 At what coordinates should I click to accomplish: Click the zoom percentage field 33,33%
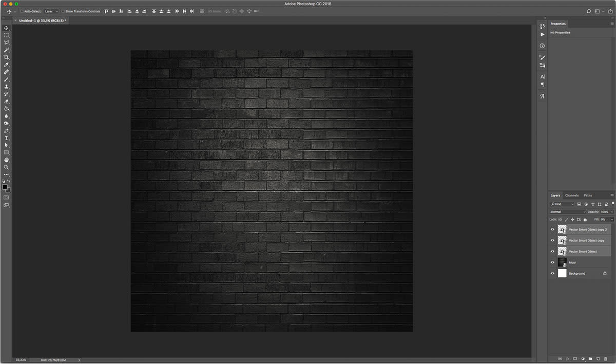(22, 360)
